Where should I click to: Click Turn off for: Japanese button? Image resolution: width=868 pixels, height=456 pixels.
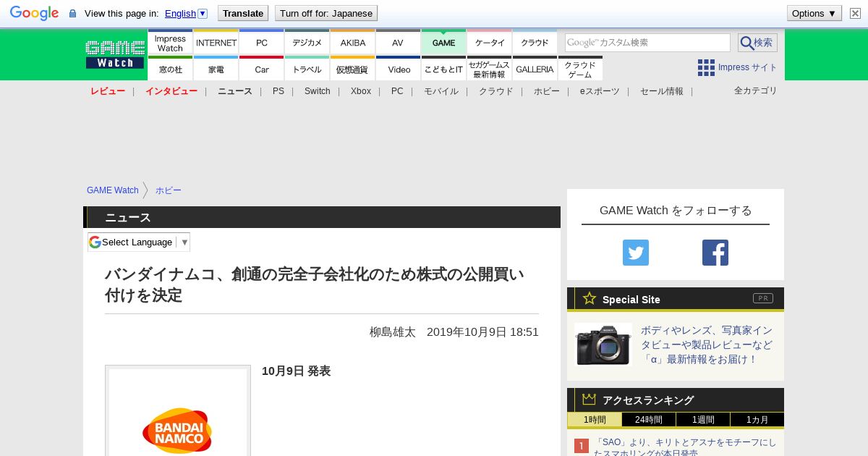click(x=326, y=13)
